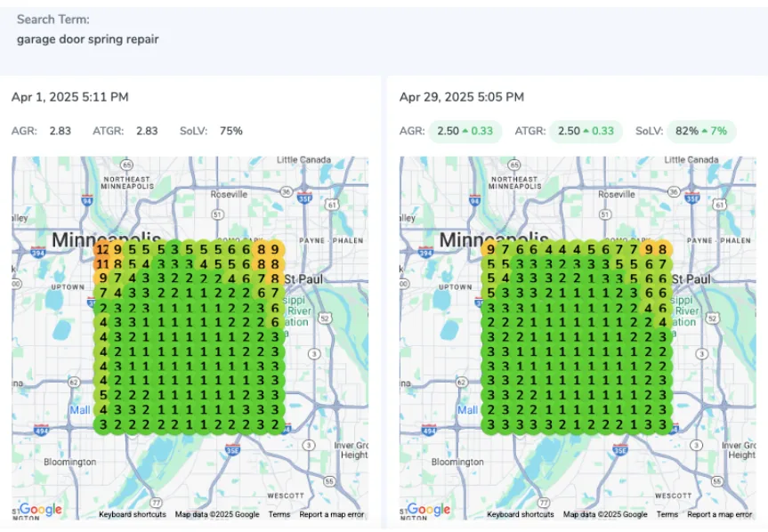The image size is (768, 532).
Task: Open Keyboard shortcuts on the April 1 map
Action: pyautogui.click(x=132, y=514)
